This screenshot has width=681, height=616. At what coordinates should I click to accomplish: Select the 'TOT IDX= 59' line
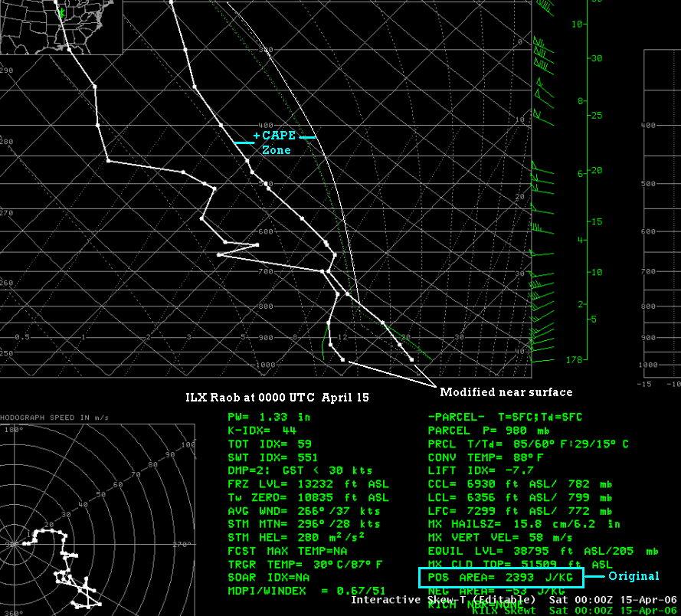[x=270, y=444]
